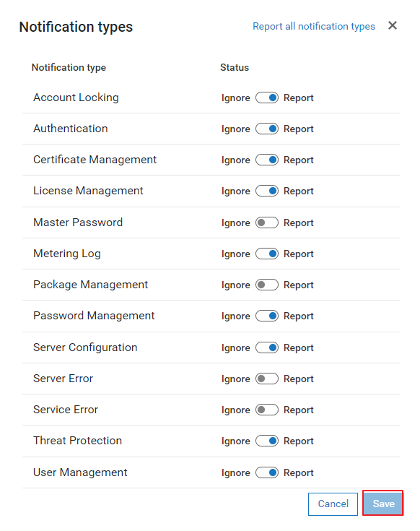This screenshot has width=420, height=531.
Task: Turn off Metering Log reporting
Action: pos(267,254)
